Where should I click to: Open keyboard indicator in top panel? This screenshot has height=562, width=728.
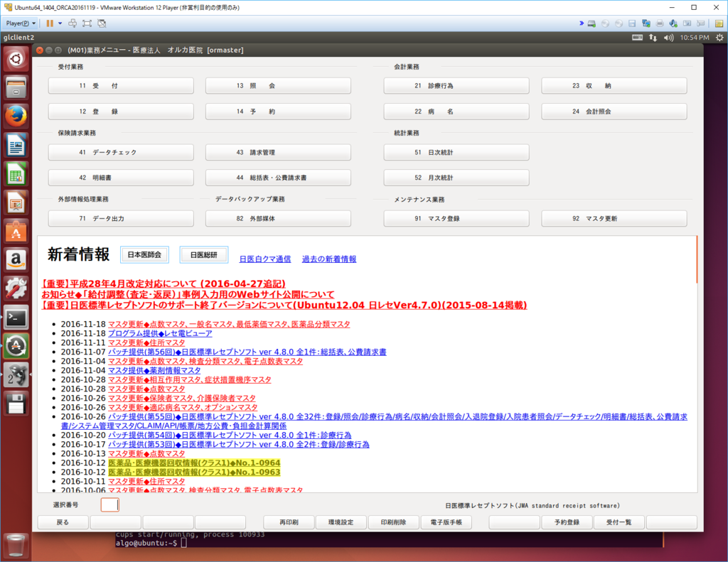click(x=638, y=38)
